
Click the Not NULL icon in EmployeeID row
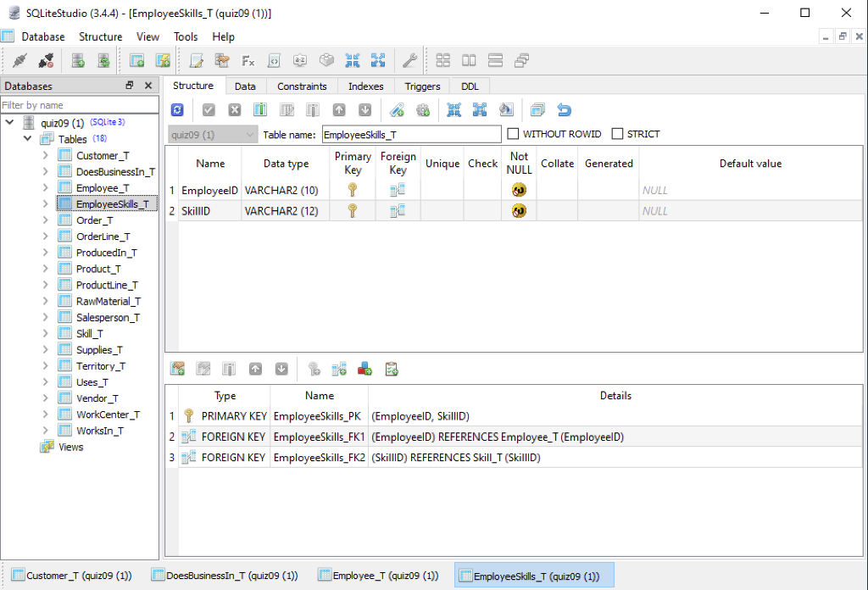click(519, 190)
